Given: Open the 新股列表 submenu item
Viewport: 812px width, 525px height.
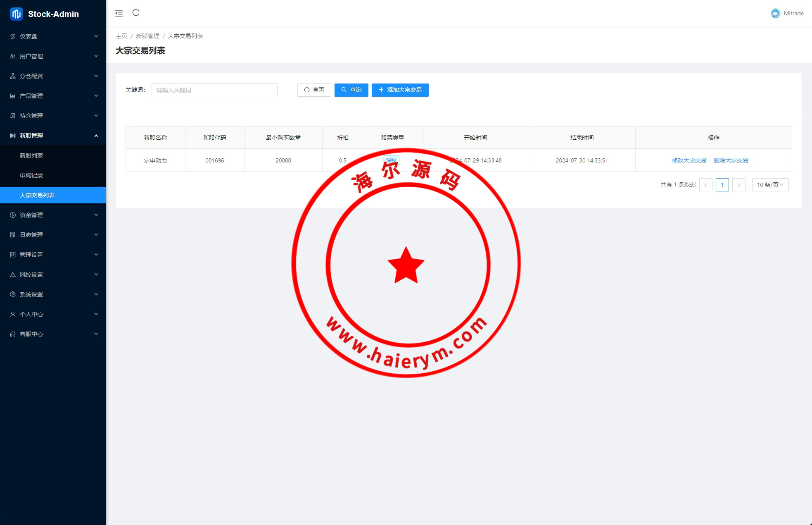Looking at the screenshot, I should [31, 155].
